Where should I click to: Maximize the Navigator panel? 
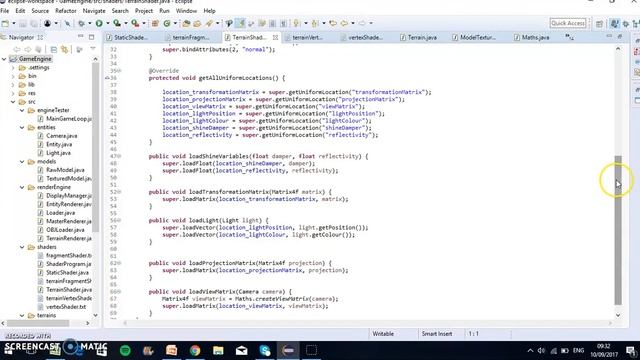[91, 37]
